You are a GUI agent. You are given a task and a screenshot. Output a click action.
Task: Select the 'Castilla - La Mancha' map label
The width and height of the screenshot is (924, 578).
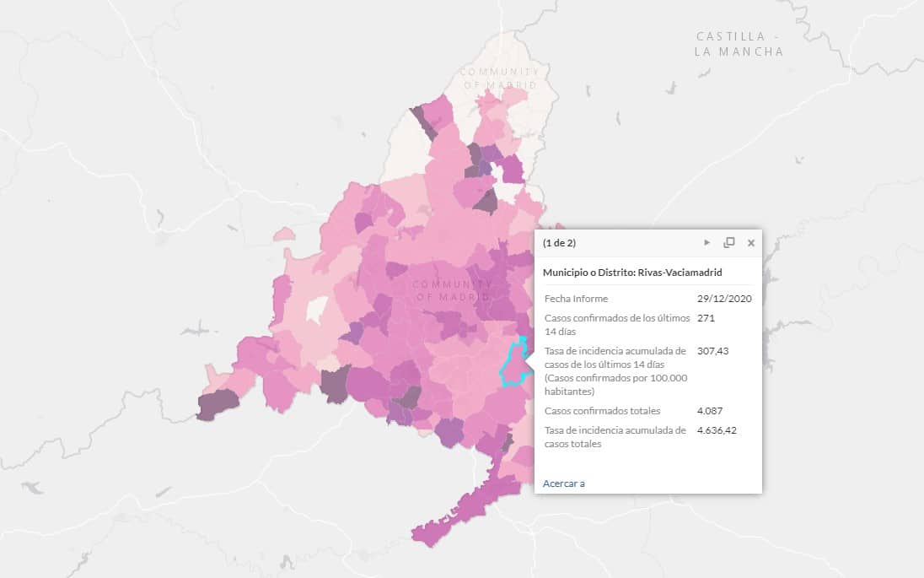tap(739, 44)
